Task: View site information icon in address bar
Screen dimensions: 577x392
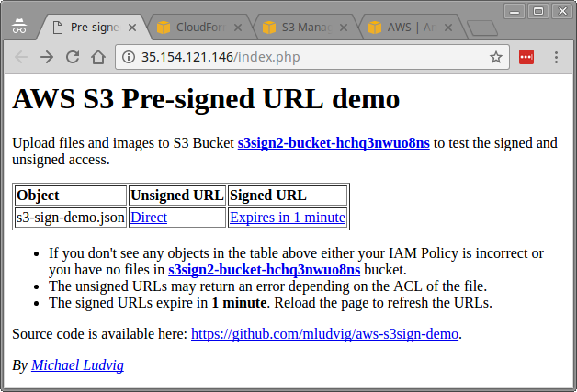Action: click(128, 57)
